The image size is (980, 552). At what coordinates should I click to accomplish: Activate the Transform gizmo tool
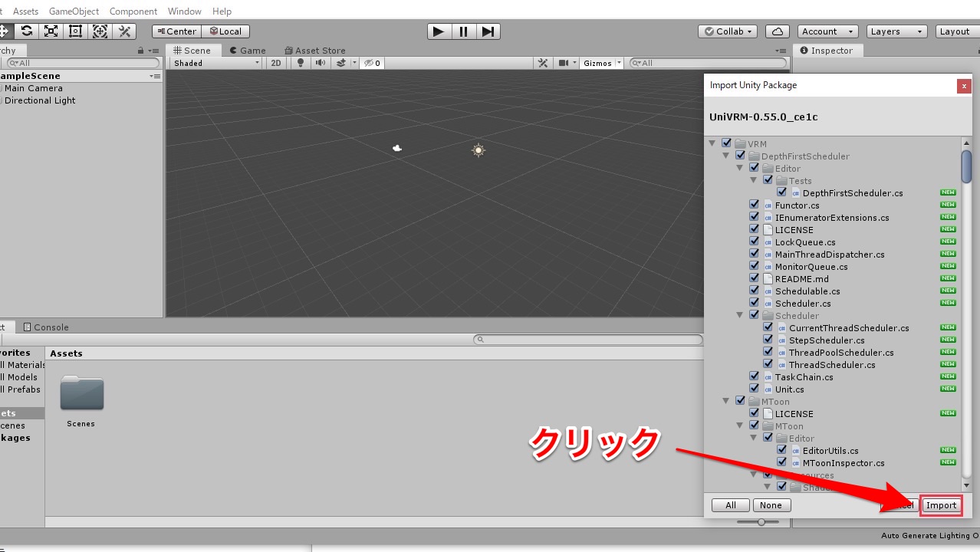[x=100, y=31]
